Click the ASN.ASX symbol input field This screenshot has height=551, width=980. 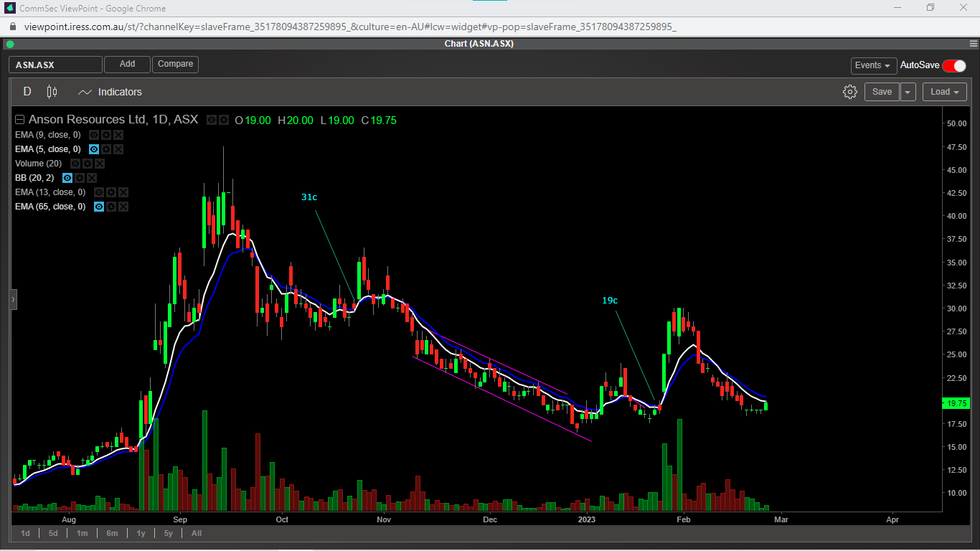click(x=55, y=65)
